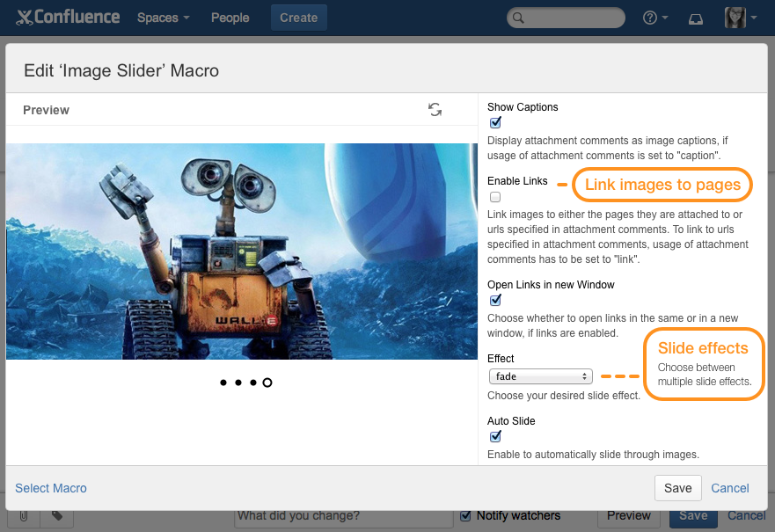This screenshot has height=532, width=775.
Task: Click the magnifier icon in the search box
Action: 518,18
